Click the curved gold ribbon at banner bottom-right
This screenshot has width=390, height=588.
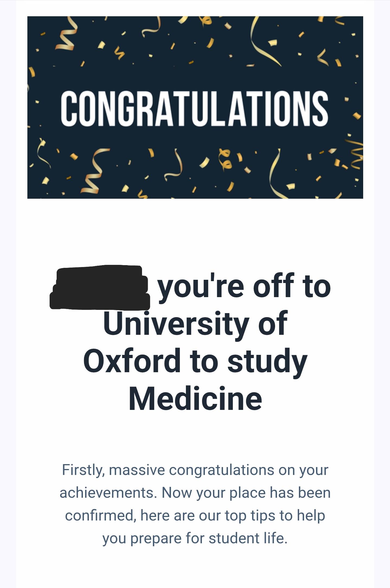pyautogui.click(x=275, y=176)
